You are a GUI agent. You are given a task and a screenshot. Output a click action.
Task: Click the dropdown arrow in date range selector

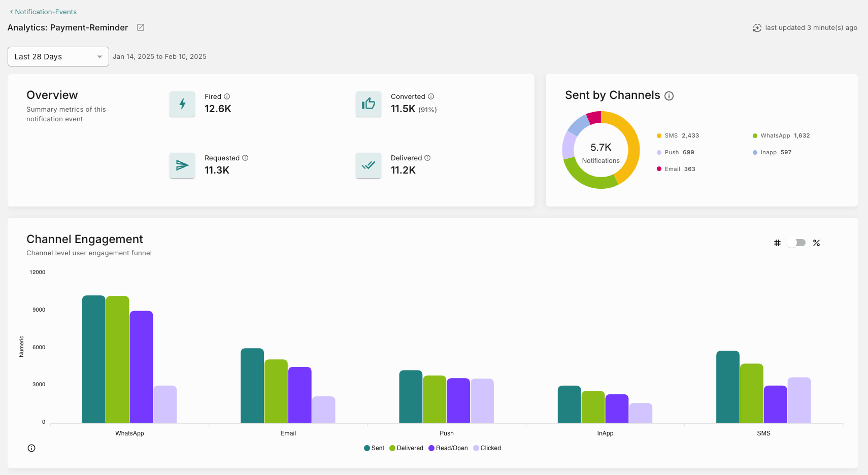coord(99,57)
